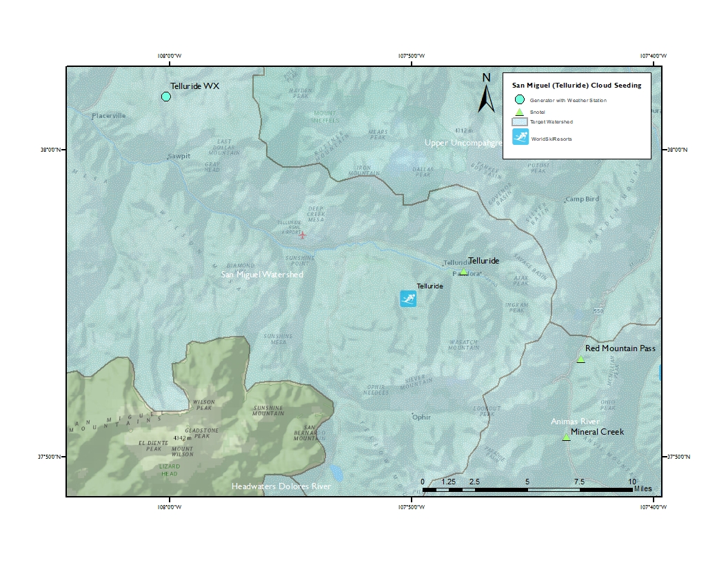Select the Ophir town label
The width and height of the screenshot is (728, 563).
[421, 417]
